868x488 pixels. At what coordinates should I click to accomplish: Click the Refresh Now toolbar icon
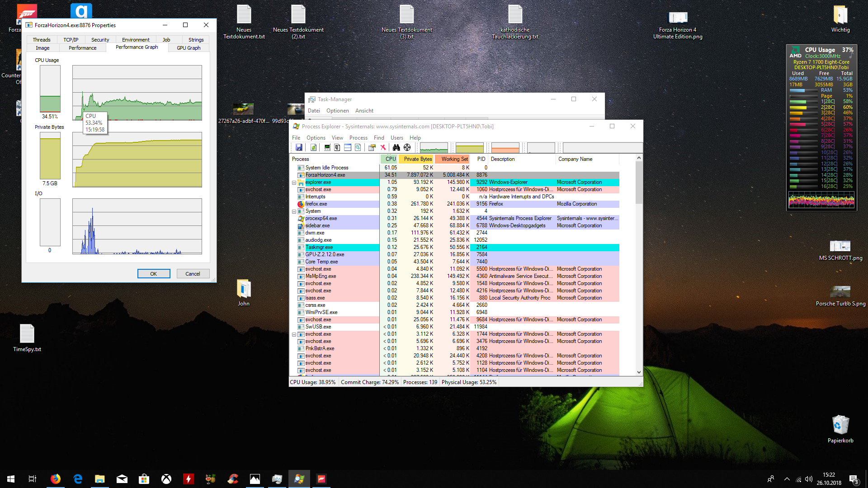click(x=313, y=147)
